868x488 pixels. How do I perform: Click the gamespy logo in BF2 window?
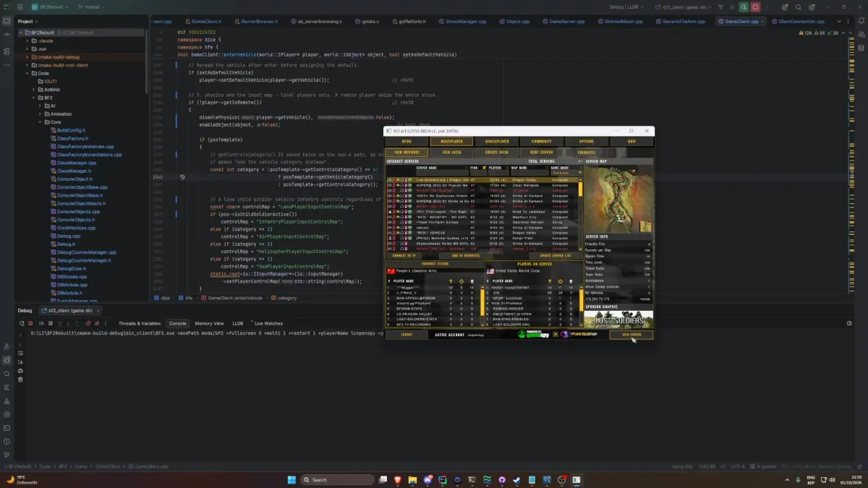534,335
